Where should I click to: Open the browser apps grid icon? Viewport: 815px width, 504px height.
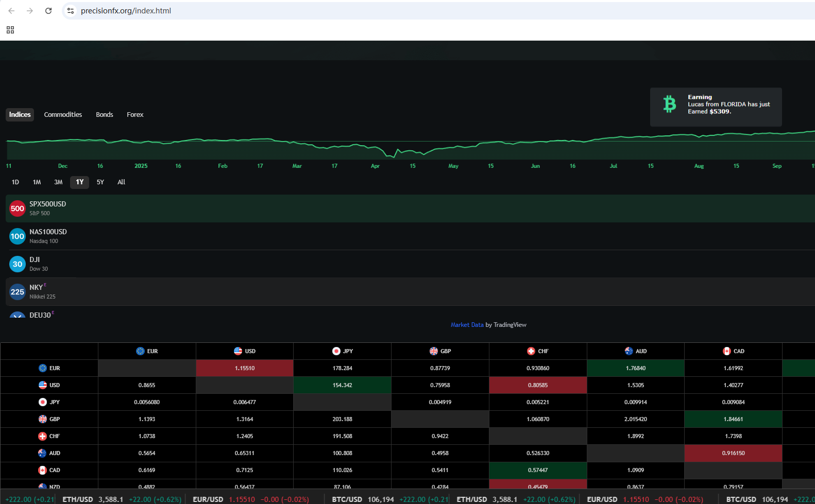click(10, 30)
